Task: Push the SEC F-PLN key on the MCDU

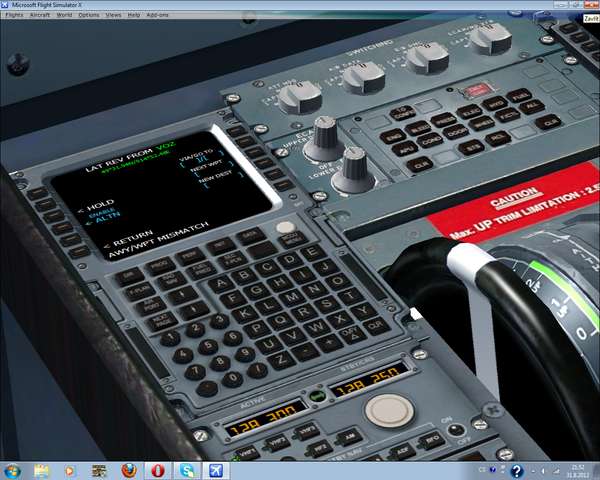Action: [x=232, y=259]
